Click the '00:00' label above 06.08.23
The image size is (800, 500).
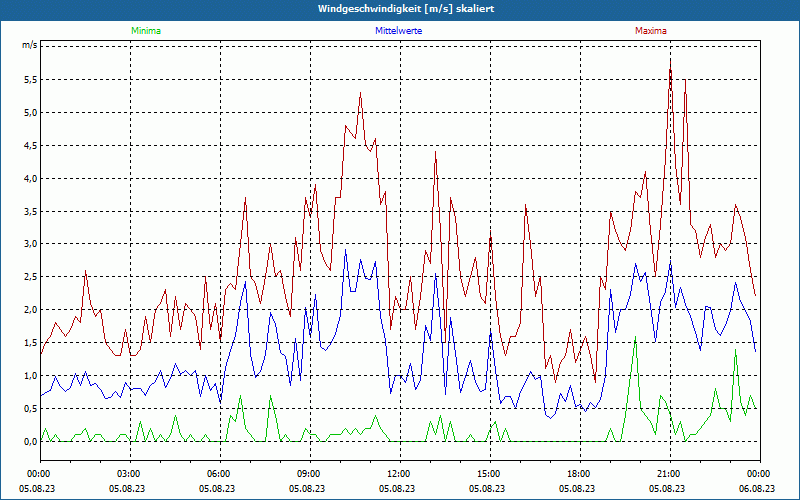coord(760,474)
